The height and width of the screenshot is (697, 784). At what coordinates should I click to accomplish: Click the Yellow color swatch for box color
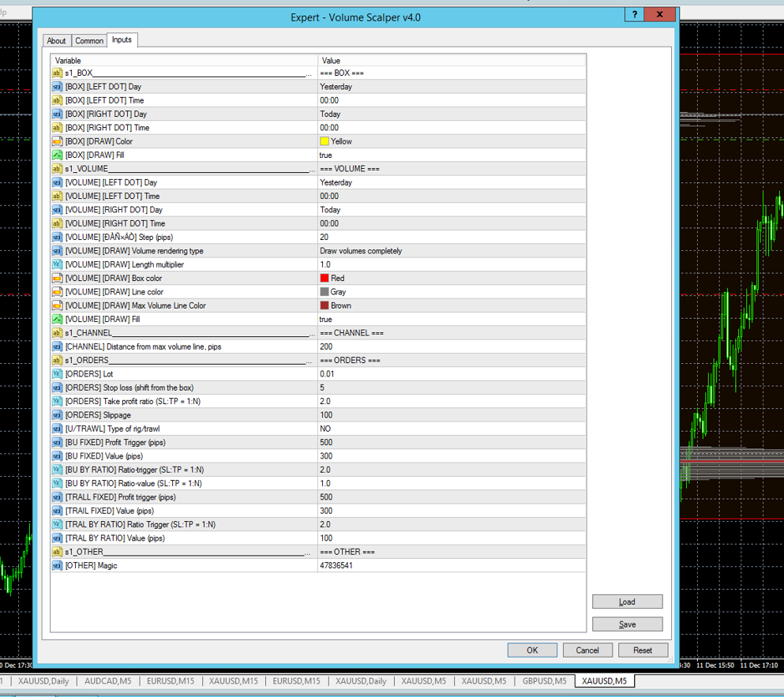pos(324,141)
